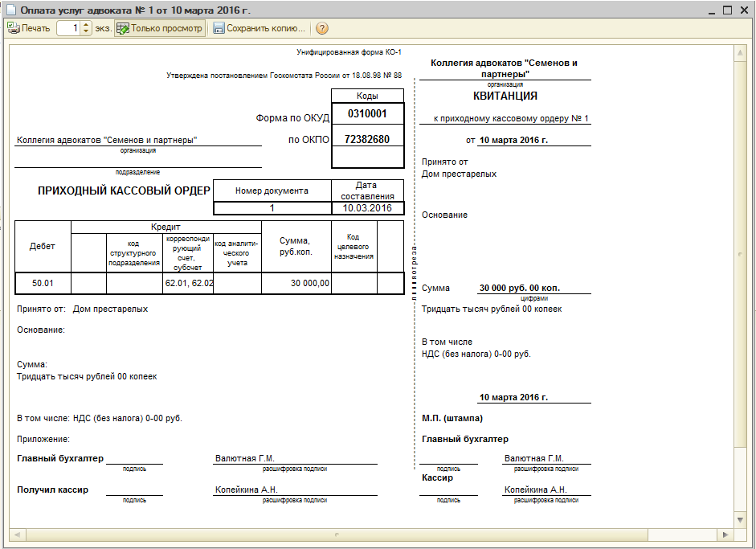Click Код целевого назначения column header
The width and height of the screenshot is (756, 549).
click(x=353, y=247)
